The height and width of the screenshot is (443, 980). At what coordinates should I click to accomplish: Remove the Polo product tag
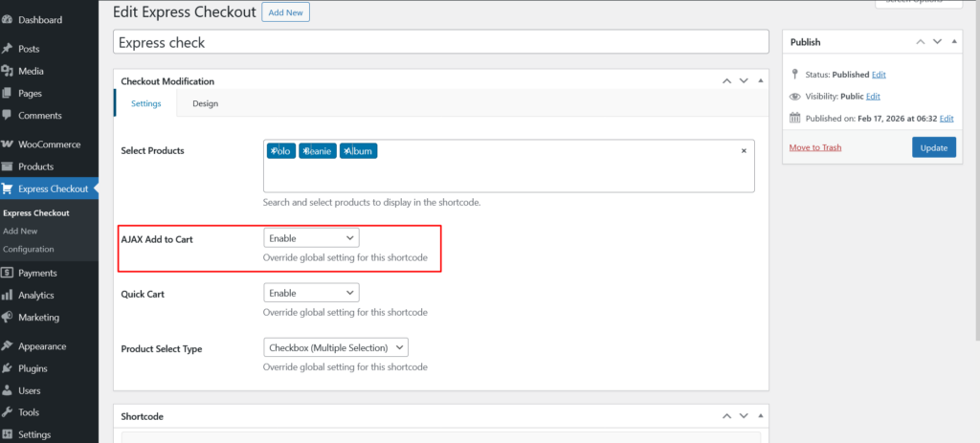click(273, 151)
